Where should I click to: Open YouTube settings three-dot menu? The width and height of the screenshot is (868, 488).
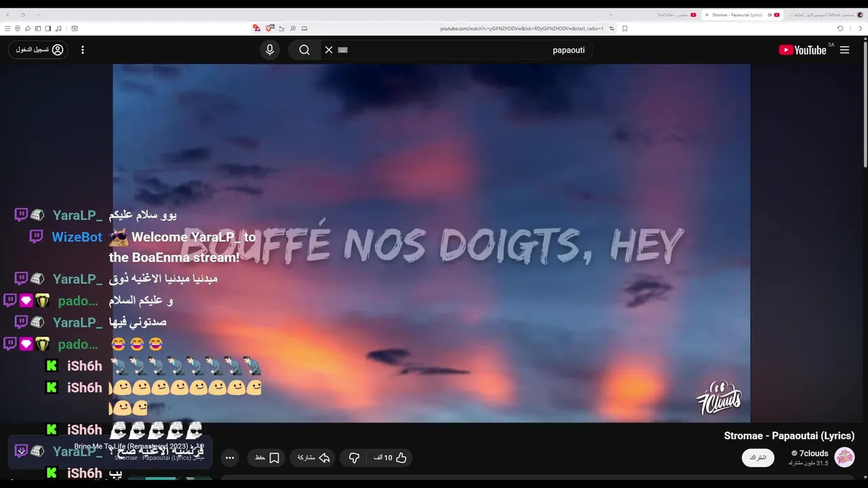[83, 50]
